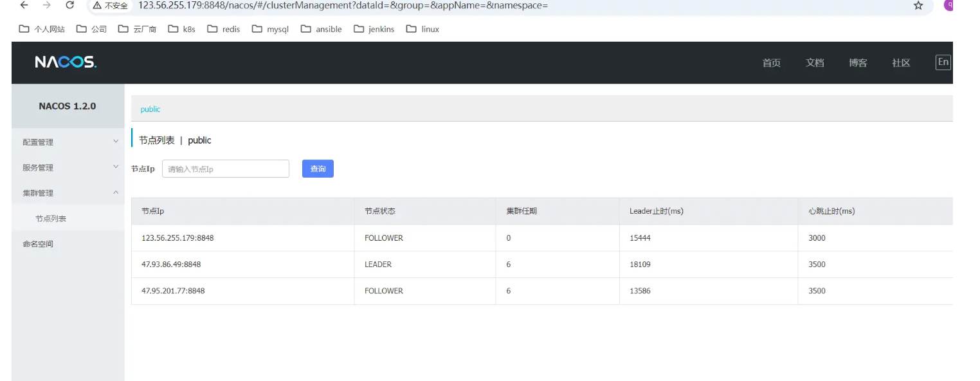This screenshot has height=381, width=980.
Task: Bookmark this page with the star icon
Action: point(918,5)
